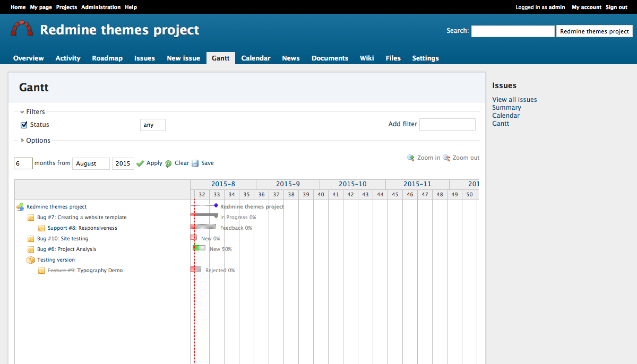Switch to the Activity tab

tap(68, 58)
